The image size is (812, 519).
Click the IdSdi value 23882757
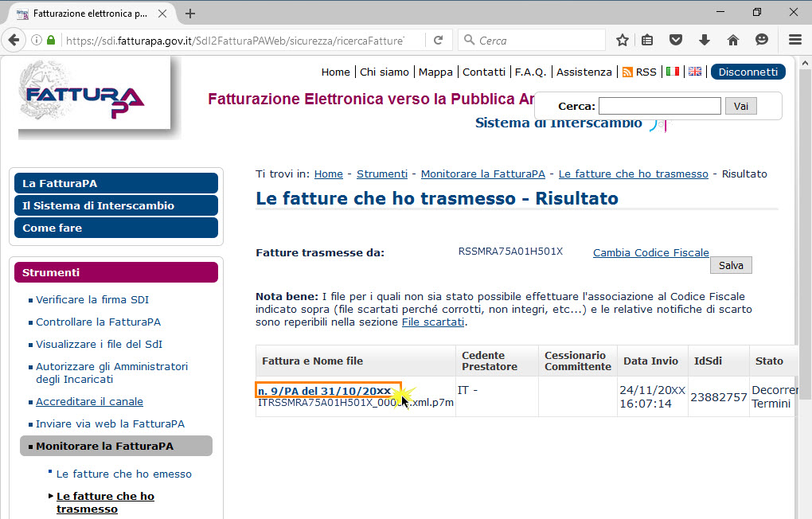[719, 397]
